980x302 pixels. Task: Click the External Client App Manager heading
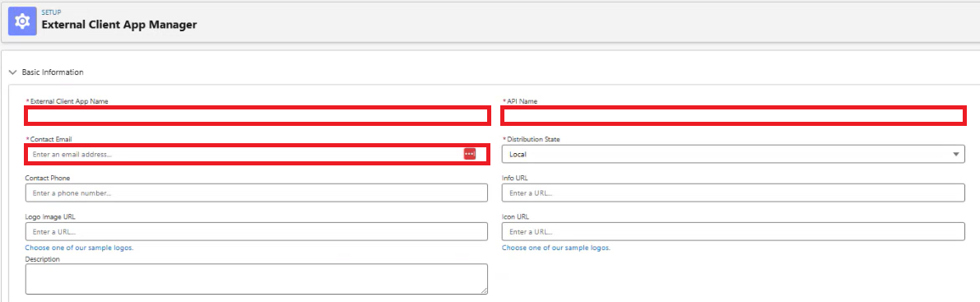coord(118,25)
